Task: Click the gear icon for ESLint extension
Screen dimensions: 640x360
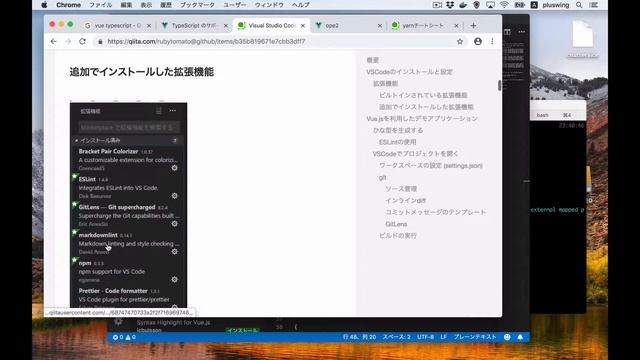Action: point(175,196)
